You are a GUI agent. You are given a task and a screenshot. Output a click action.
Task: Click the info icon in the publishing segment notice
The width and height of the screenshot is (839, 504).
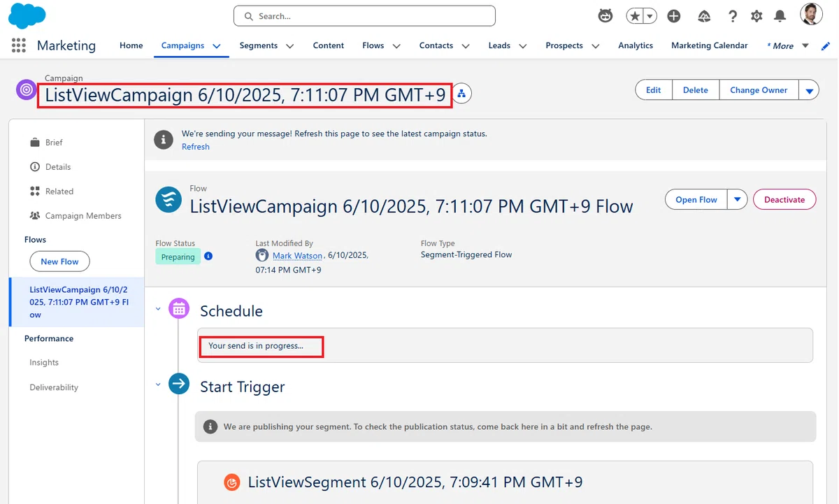[210, 426]
